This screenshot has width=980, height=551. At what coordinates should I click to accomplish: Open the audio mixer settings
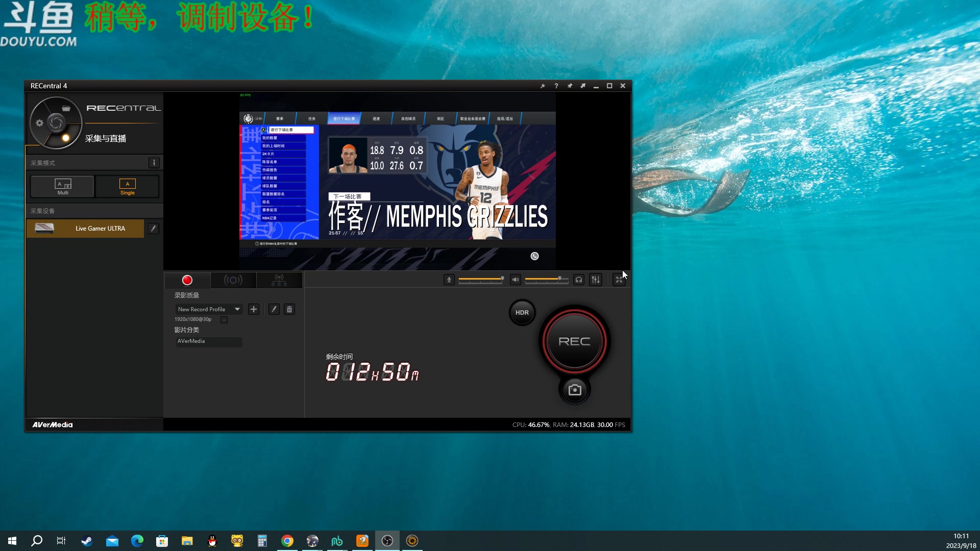(x=596, y=280)
